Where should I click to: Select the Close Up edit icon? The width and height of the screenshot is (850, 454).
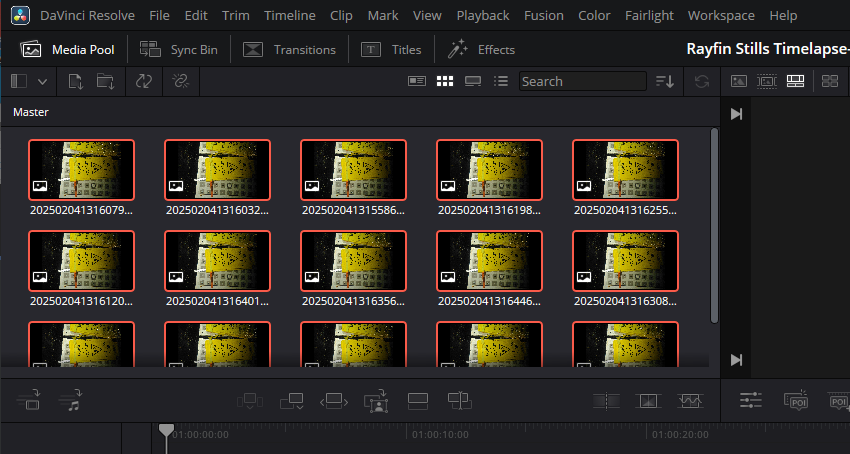click(376, 401)
